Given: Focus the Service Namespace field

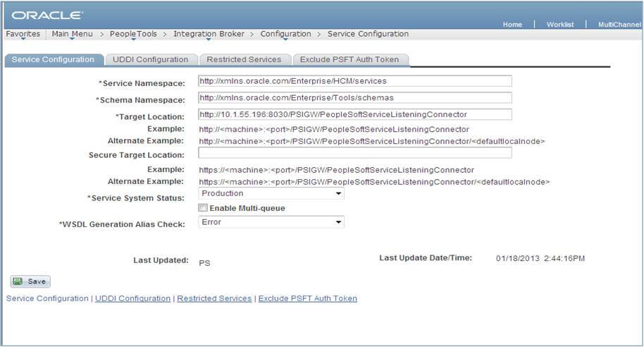Looking at the screenshot, I should [355, 81].
